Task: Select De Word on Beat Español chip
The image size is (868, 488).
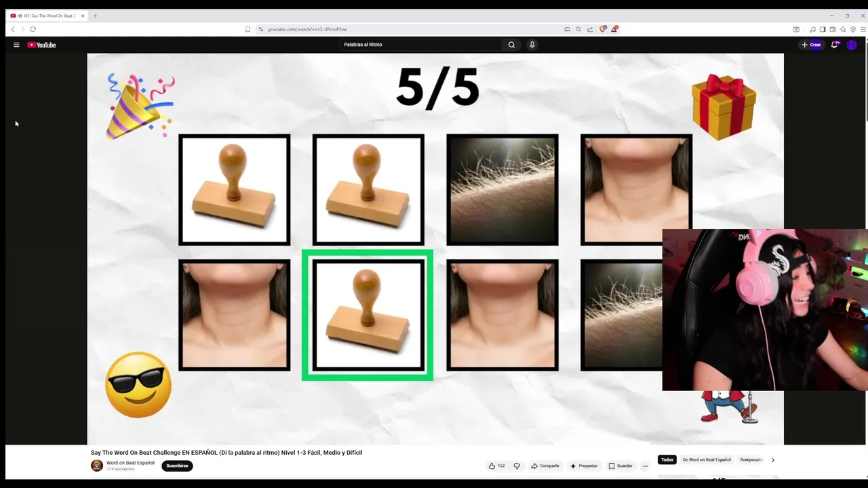Action: click(x=707, y=460)
